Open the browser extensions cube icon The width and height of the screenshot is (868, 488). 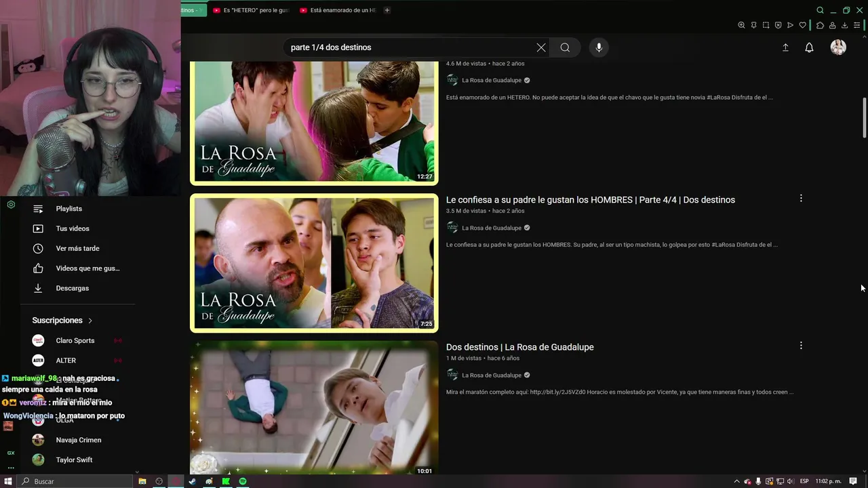click(x=820, y=25)
